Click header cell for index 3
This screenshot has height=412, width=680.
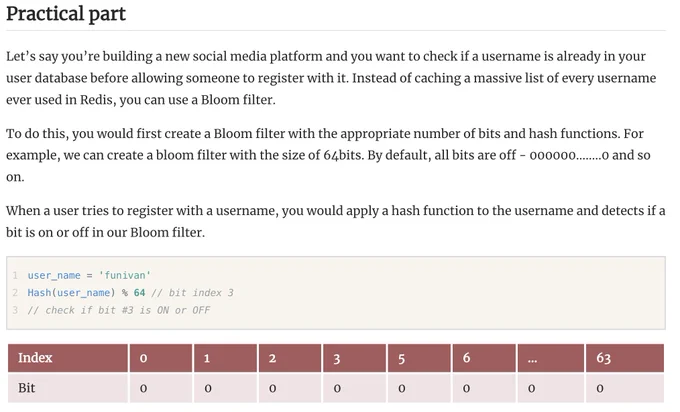(354, 358)
